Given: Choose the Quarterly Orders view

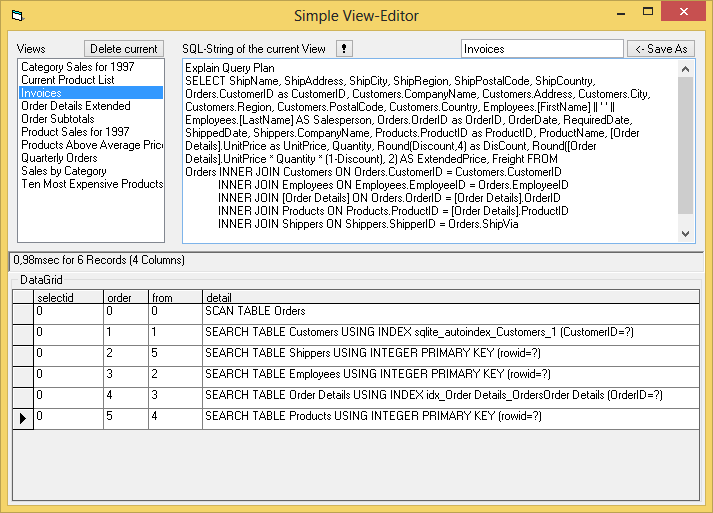Looking at the screenshot, I should [60, 158].
